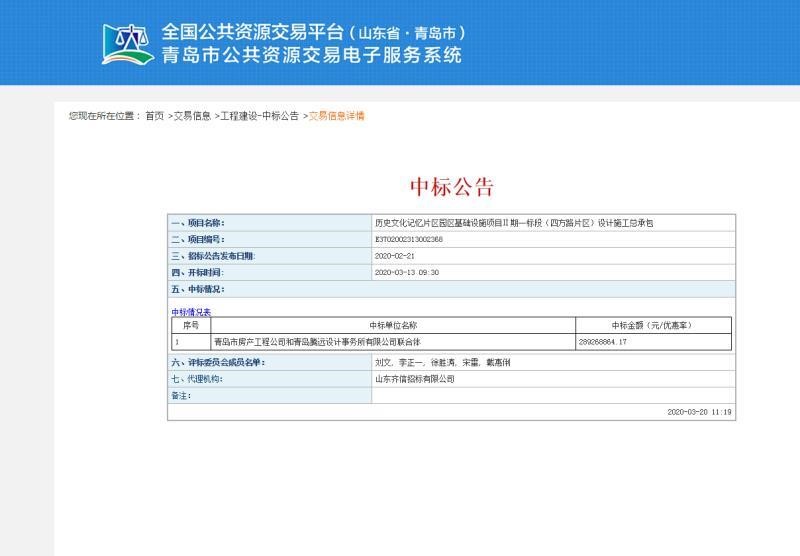Open 工程建设-中标公告 breadcrumb link
The width and height of the screenshot is (800, 556).
[x=260, y=116]
